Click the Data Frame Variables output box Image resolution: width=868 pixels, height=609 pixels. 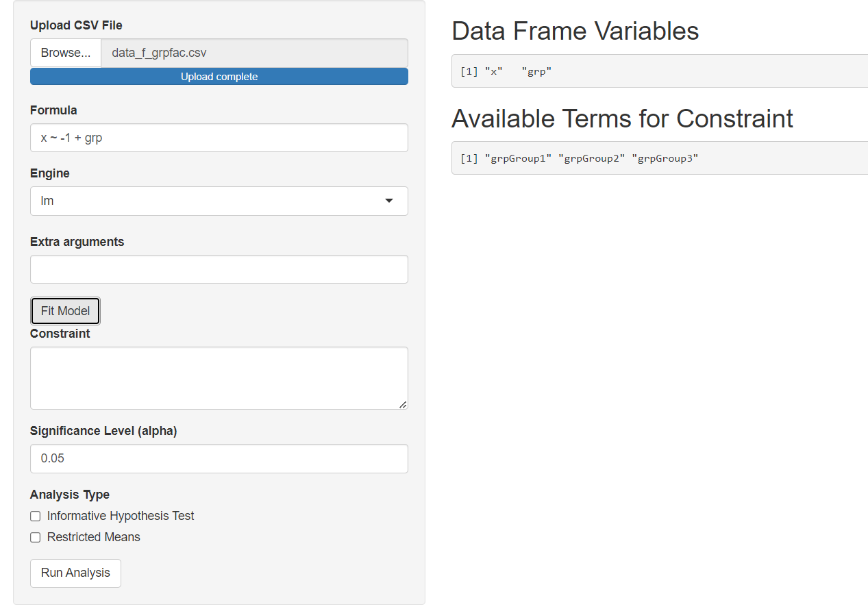click(660, 71)
